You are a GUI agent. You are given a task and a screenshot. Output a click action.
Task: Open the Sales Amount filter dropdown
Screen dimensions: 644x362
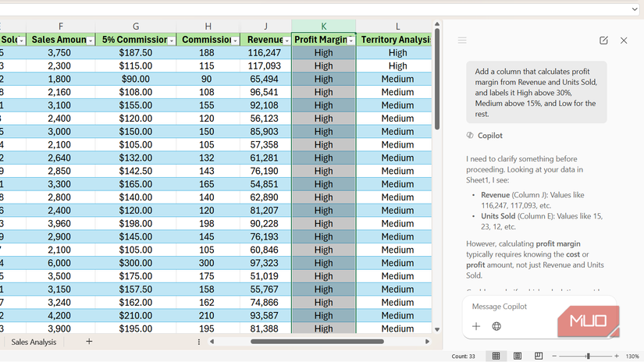point(91,41)
